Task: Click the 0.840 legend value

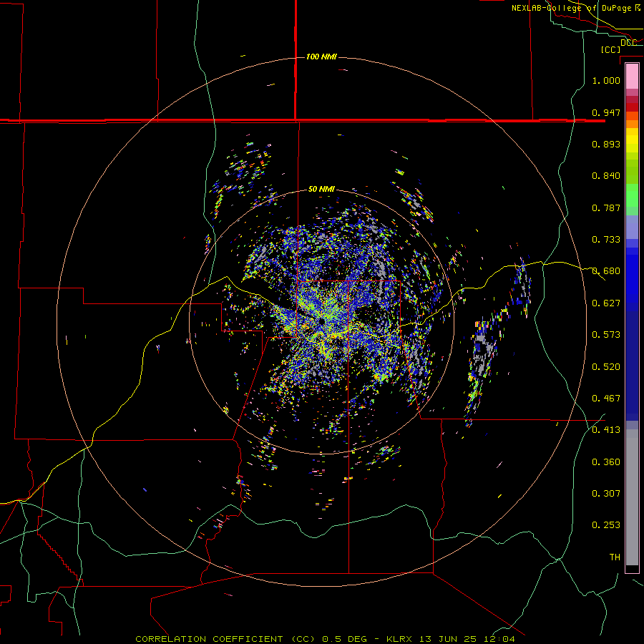Action: (x=606, y=176)
